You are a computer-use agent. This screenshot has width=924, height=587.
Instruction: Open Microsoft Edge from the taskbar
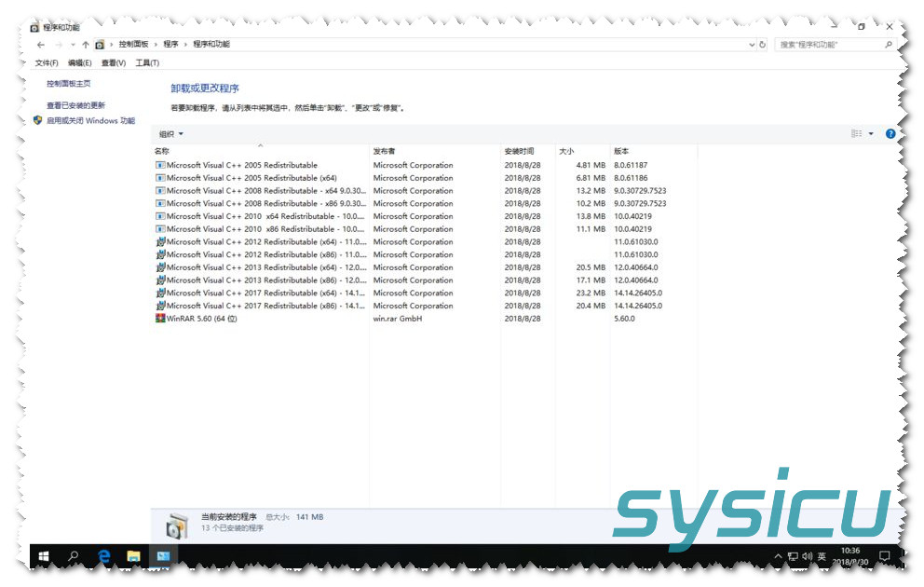[x=104, y=556]
